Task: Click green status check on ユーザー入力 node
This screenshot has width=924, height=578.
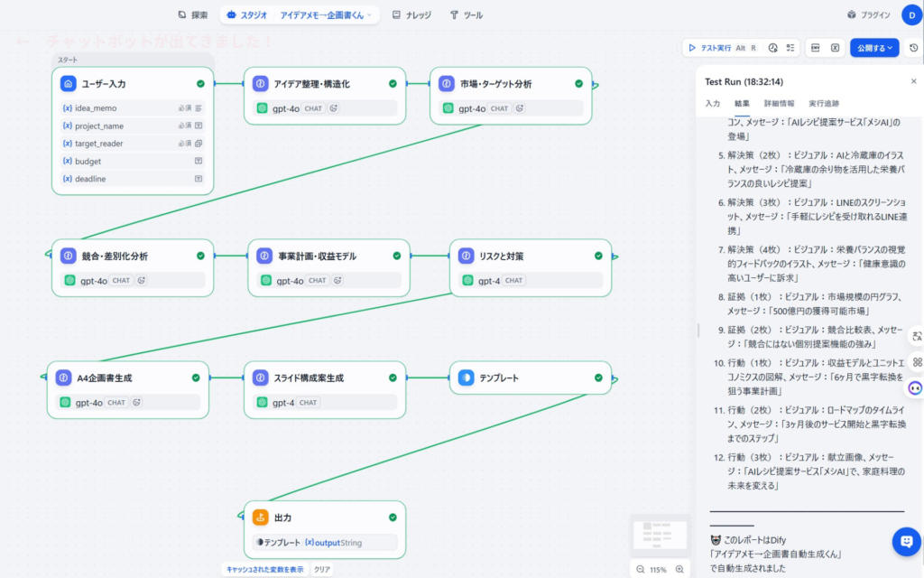Action: coord(200,84)
